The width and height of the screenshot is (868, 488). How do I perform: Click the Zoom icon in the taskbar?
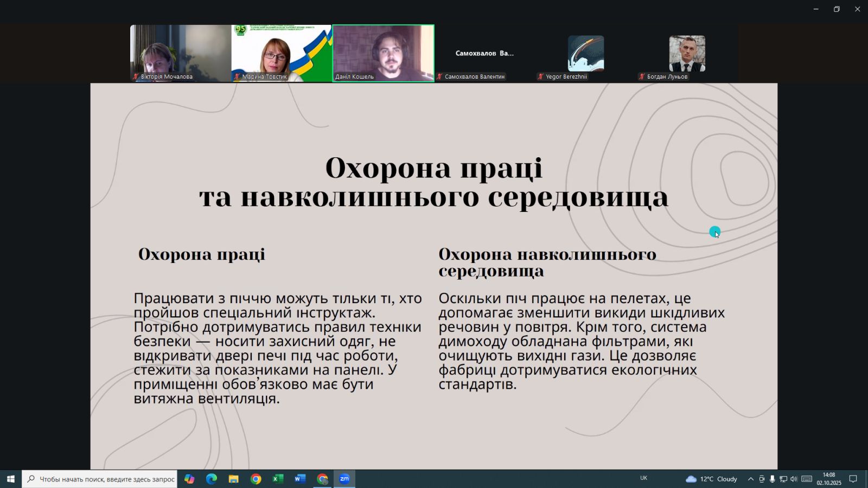pyautogui.click(x=344, y=479)
